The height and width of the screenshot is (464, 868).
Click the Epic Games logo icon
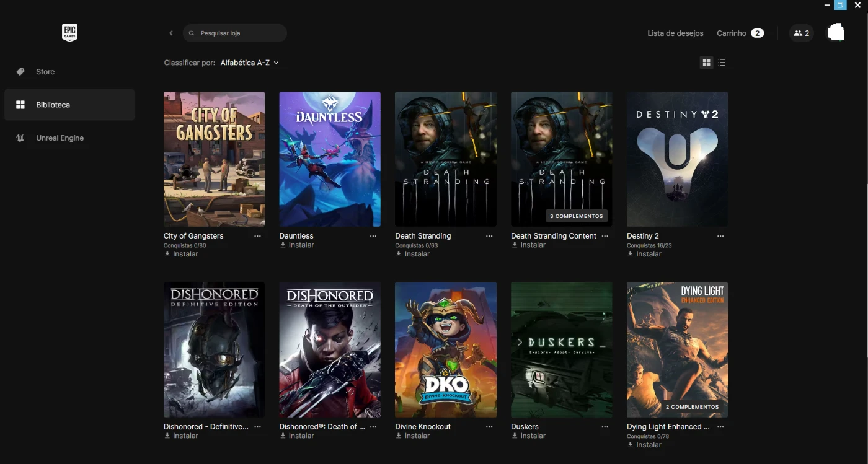point(69,33)
